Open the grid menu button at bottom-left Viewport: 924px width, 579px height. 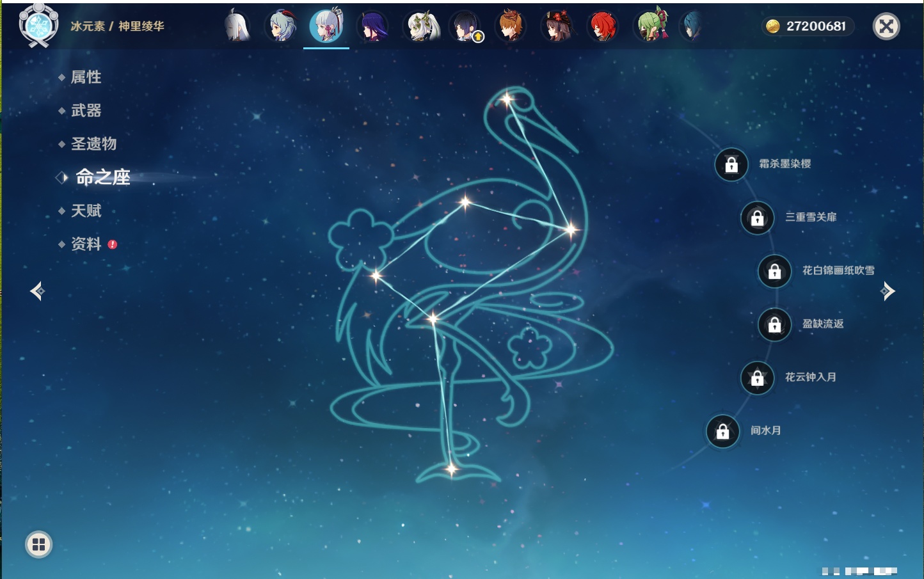(38, 544)
